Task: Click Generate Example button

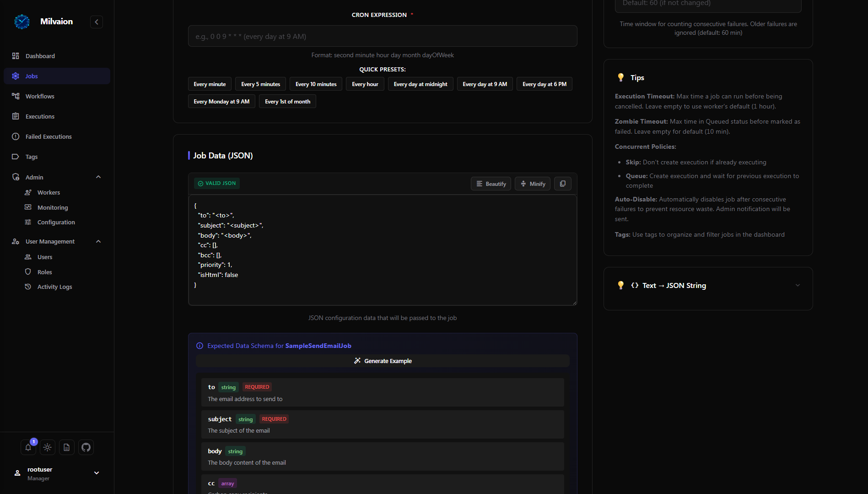Action: click(x=383, y=361)
